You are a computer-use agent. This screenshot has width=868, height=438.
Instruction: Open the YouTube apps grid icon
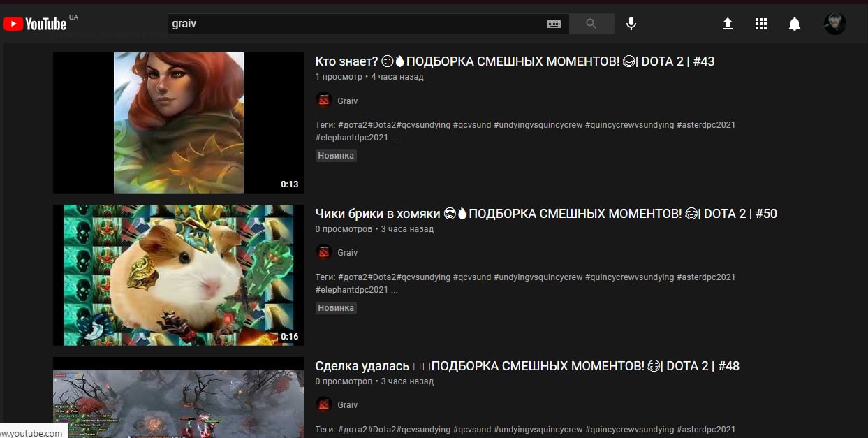(761, 24)
